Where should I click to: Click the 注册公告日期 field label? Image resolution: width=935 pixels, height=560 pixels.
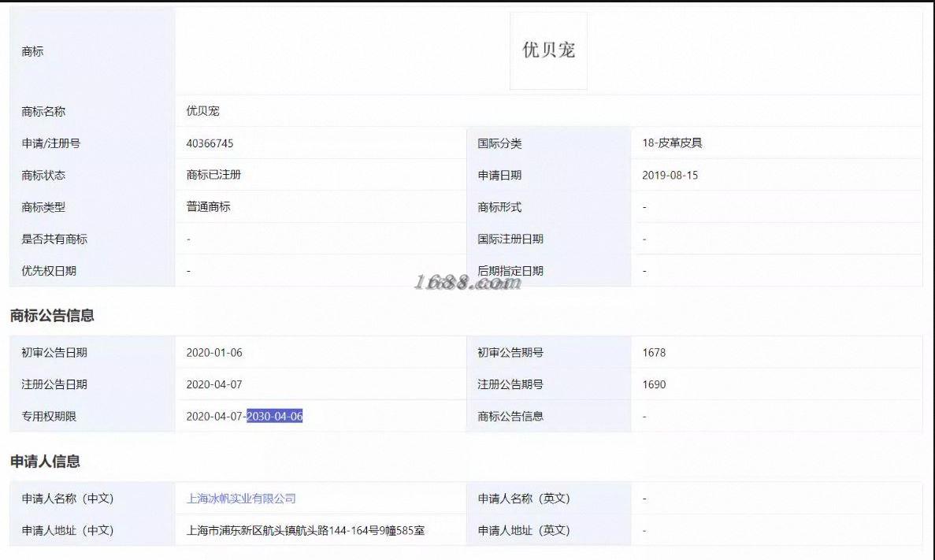[x=54, y=384]
